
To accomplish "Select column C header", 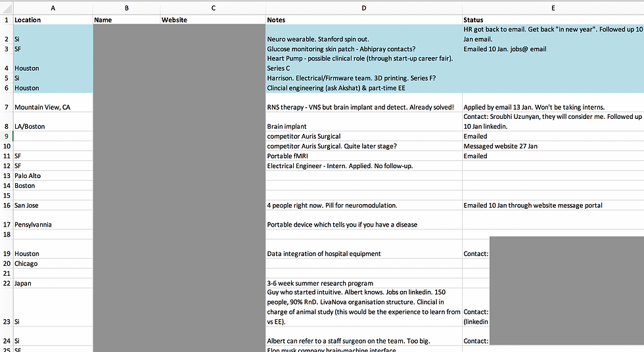I will (213, 8).
